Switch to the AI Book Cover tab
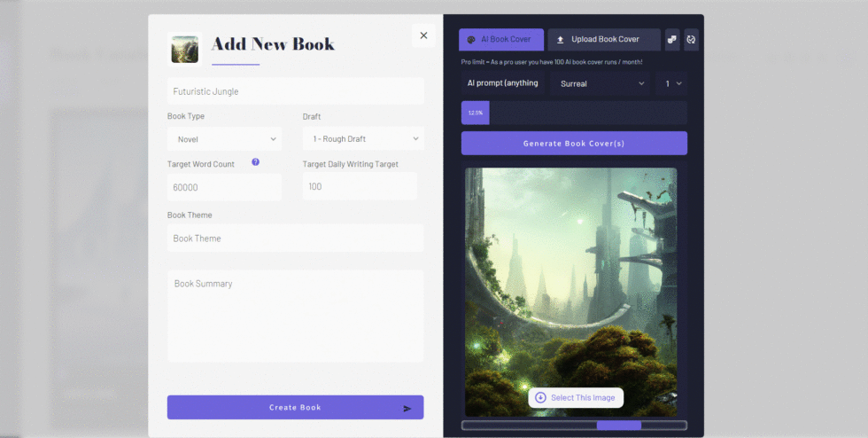 [x=501, y=40]
